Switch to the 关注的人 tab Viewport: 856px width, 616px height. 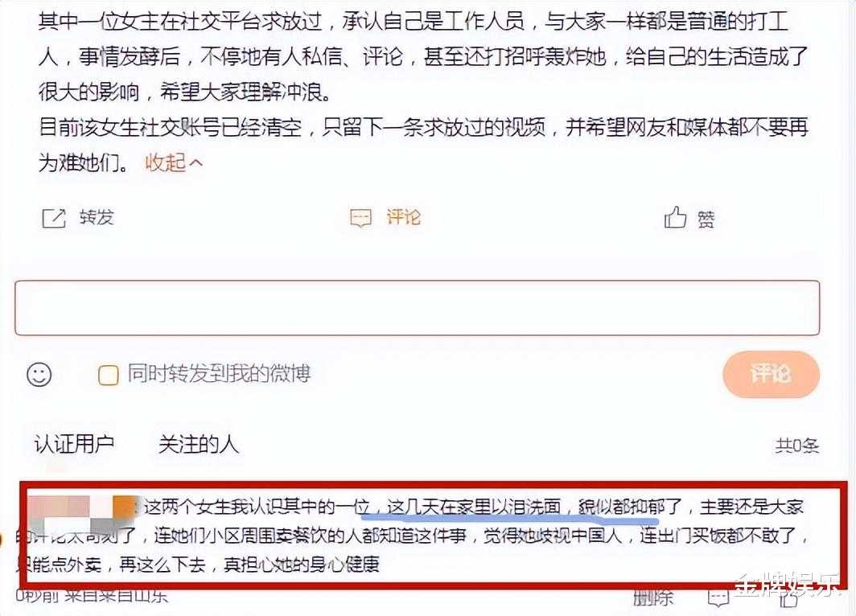pos(199,444)
